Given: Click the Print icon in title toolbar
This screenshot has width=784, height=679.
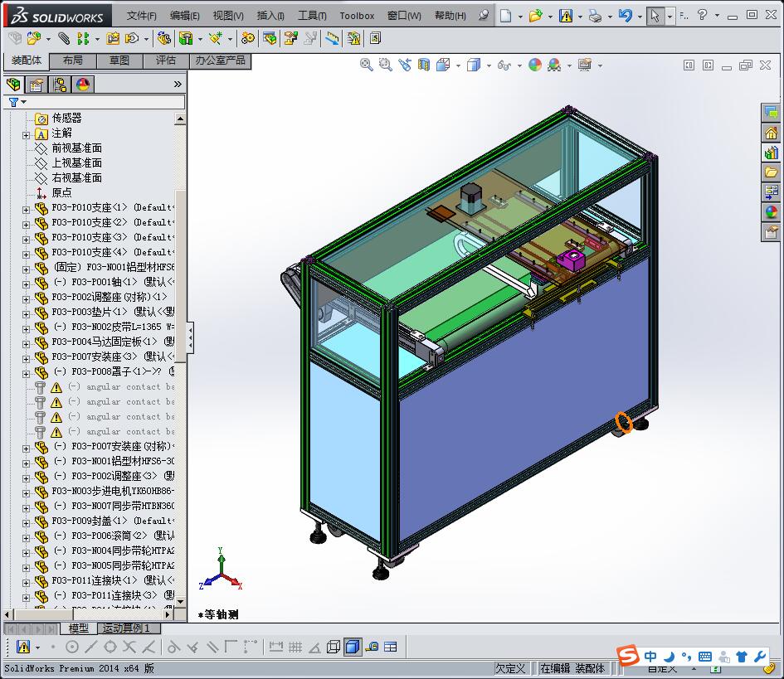Looking at the screenshot, I should click(x=595, y=16).
